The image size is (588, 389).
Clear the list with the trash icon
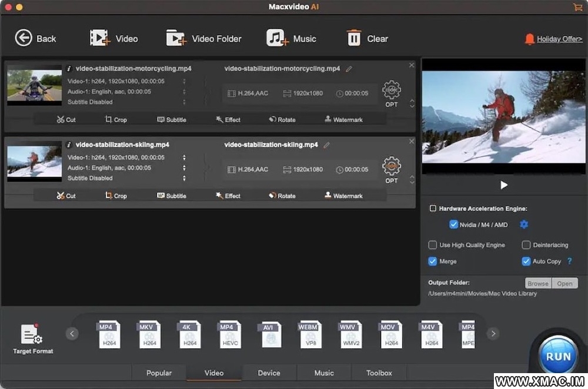pos(353,38)
